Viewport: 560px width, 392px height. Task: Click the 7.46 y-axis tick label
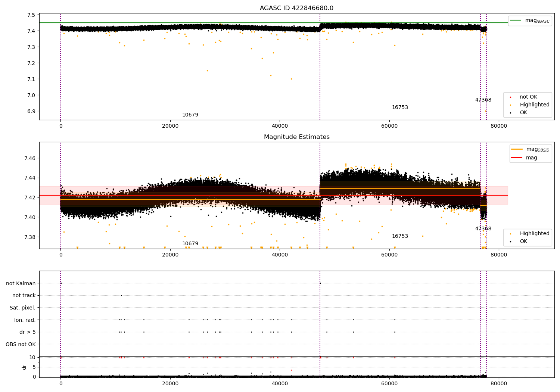point(30,158)
